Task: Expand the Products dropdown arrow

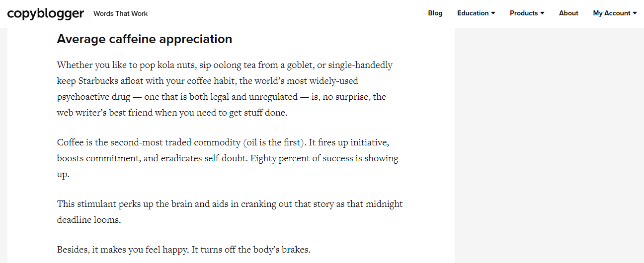Action: tap(542, 13)
